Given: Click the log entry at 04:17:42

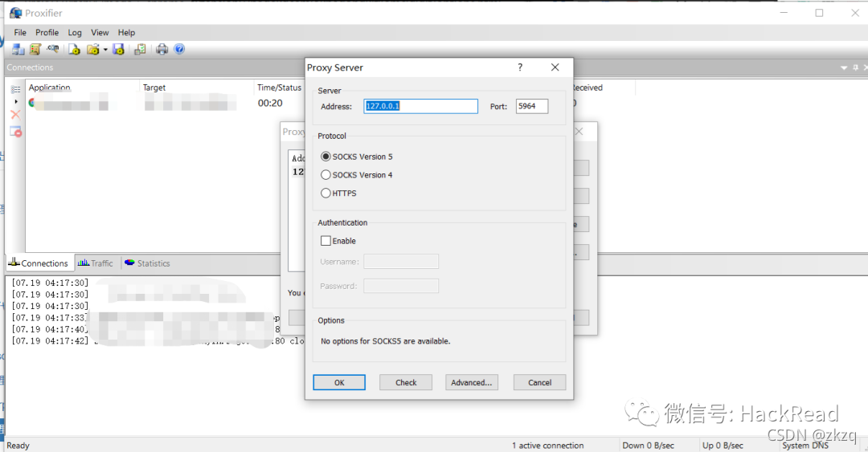Looking at the screenshot, I should [x=158, y=340].
